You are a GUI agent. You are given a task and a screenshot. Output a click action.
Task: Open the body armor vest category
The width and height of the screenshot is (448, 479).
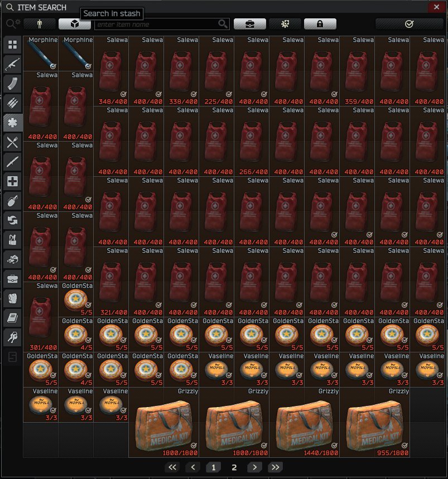pos(12,299)
